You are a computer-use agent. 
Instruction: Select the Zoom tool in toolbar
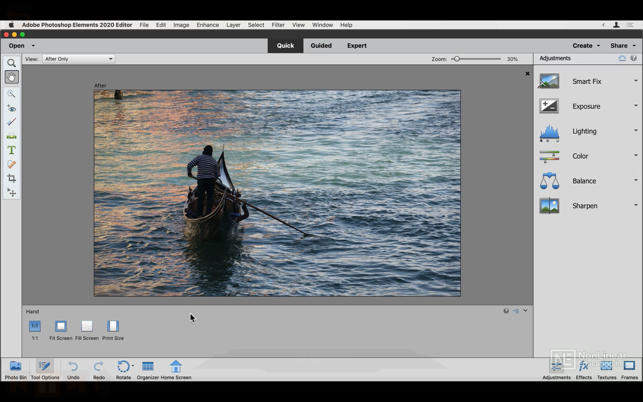(x=12, y=63)
